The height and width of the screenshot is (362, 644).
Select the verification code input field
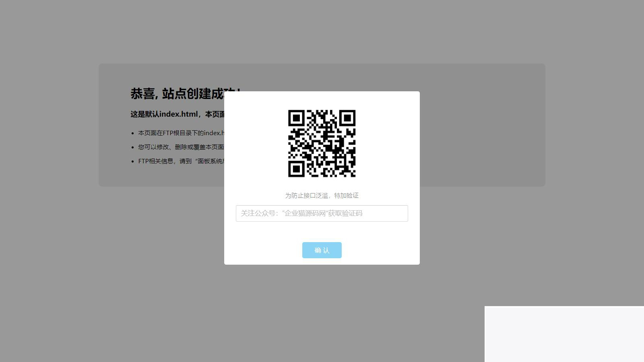click(x=322, y=213)
